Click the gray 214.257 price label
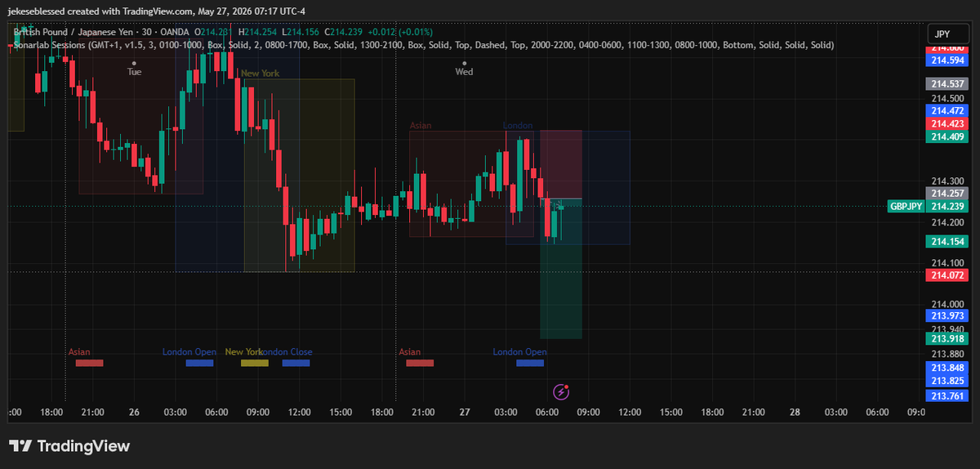The width and height of the screenshot is (980, 469). [947, 194]
